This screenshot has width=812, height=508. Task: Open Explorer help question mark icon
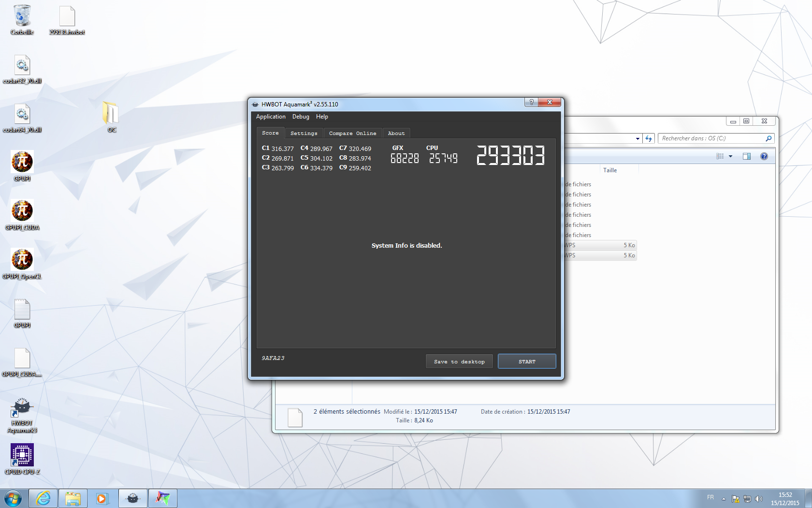coord(764,156)
